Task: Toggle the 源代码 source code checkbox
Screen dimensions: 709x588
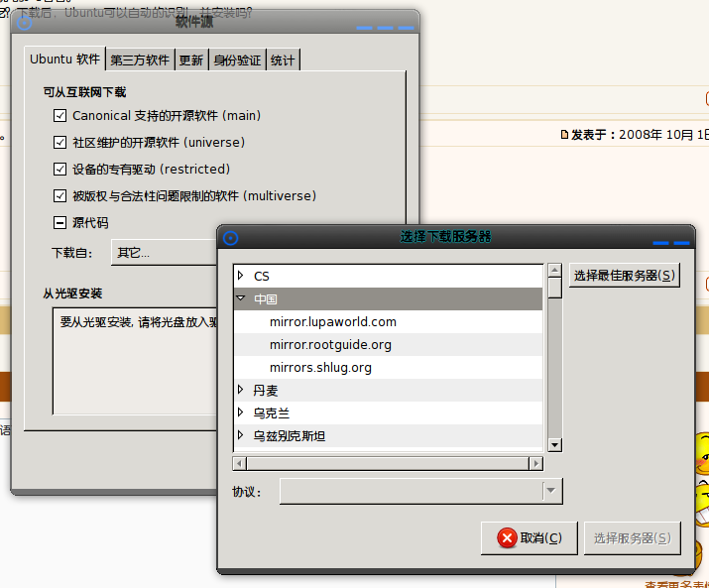Action: click(59, 222)
